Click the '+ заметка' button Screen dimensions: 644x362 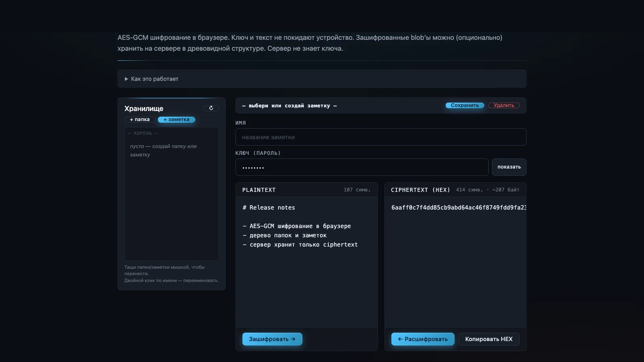pos(176,119)
